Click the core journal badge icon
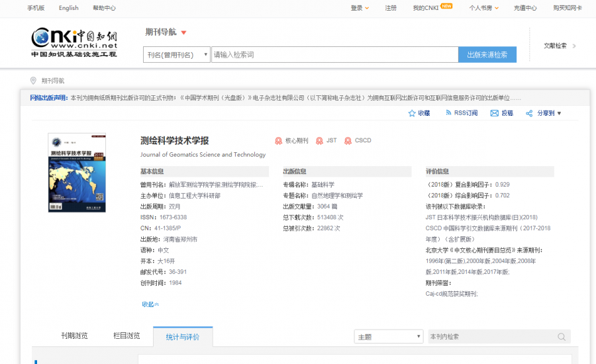Viewport: 596px width, 364px height. point(279,141)
